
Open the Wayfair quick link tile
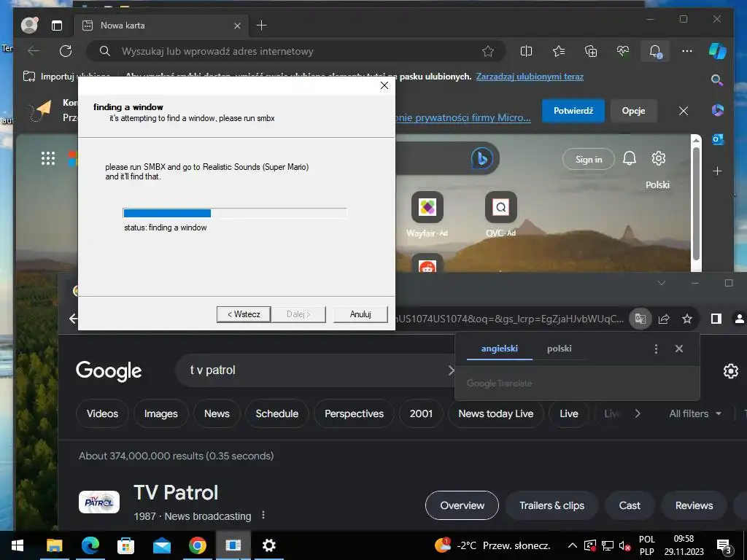click(x=427, y=214)
